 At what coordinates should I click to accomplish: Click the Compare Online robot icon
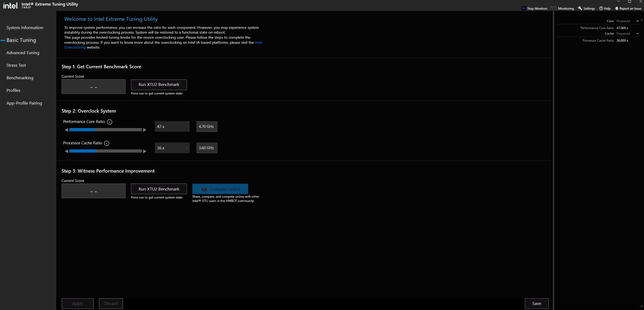[204, 189]
